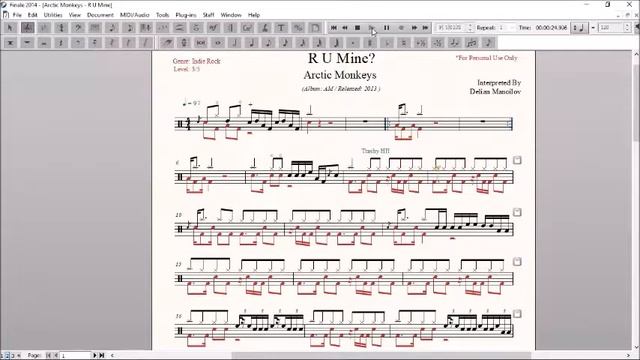Click the 'Trashy HH' expression text

[x=376, y=151]
